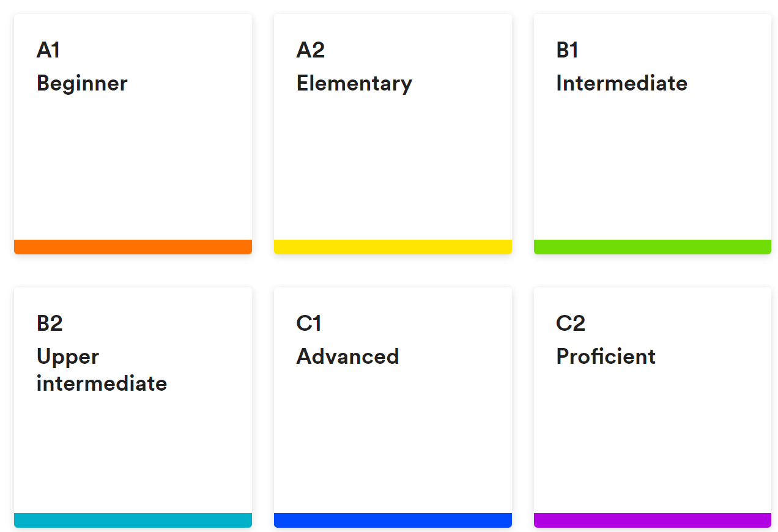Click the yellow bar under Elementary
Image resolution: width=778 pixels, height=532 pixels.
click(x=393, y=246)
